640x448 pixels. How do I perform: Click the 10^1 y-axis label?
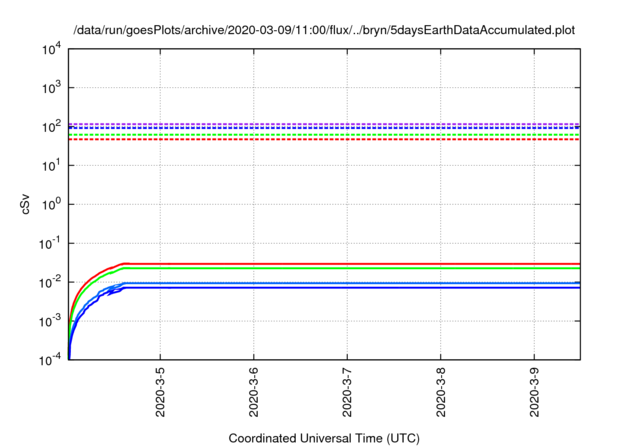pyautogui.click(x=51, y=166)
